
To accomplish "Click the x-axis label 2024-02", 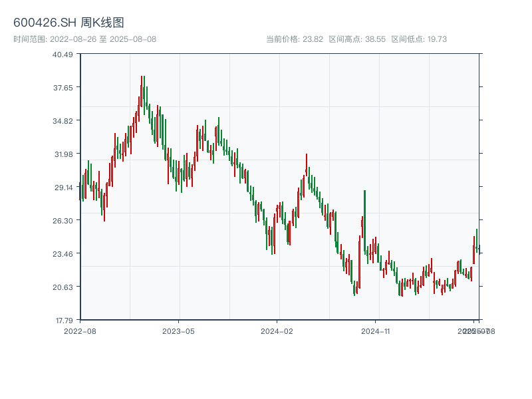I will click(277, 331).
